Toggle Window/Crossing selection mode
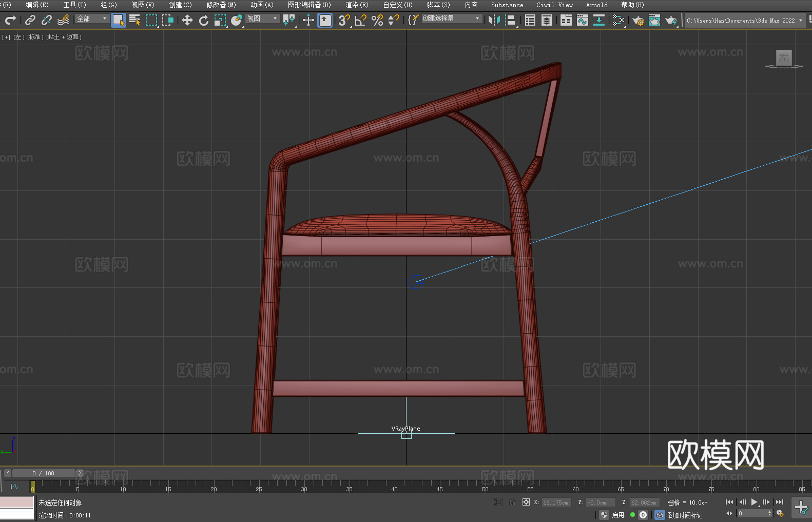The image size is (812, 522). [168, 20]
